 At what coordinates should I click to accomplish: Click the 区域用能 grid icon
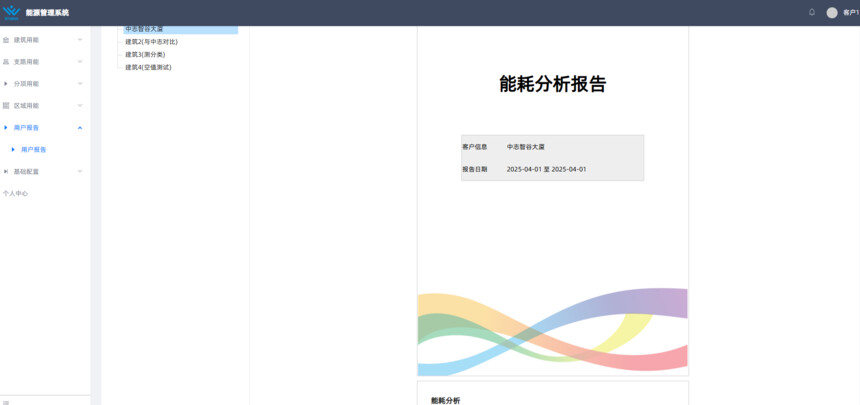[6, 105]
